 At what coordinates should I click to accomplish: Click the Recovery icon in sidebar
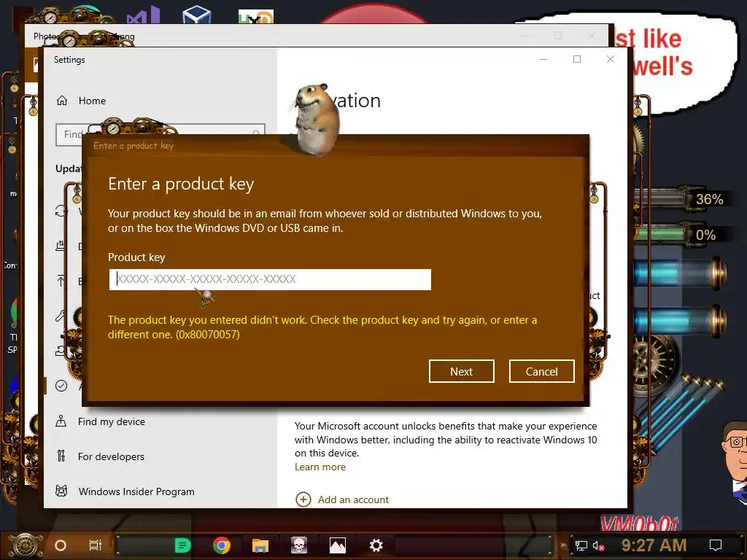coord(60,351)
